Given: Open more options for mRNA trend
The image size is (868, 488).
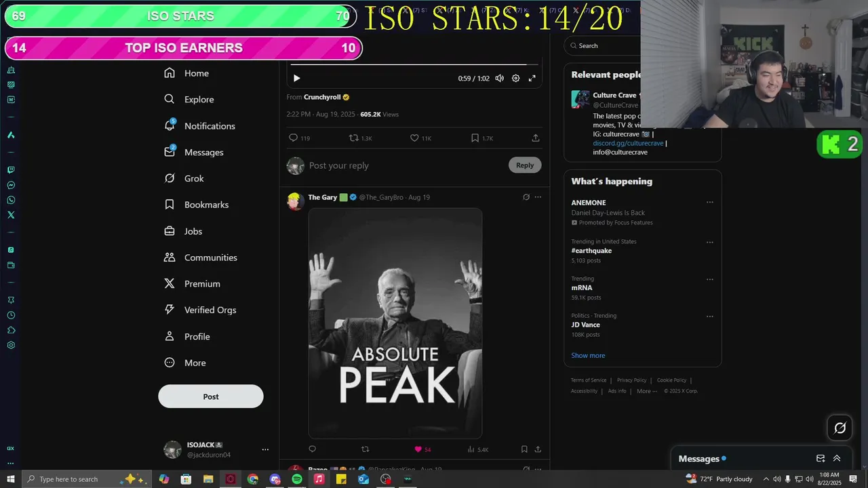Looking at the screenshot, I should [710, 279].
